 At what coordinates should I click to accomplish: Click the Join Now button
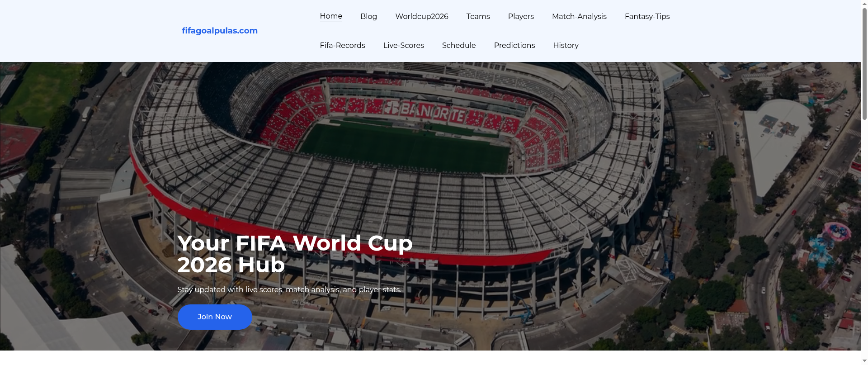(215, 317)
